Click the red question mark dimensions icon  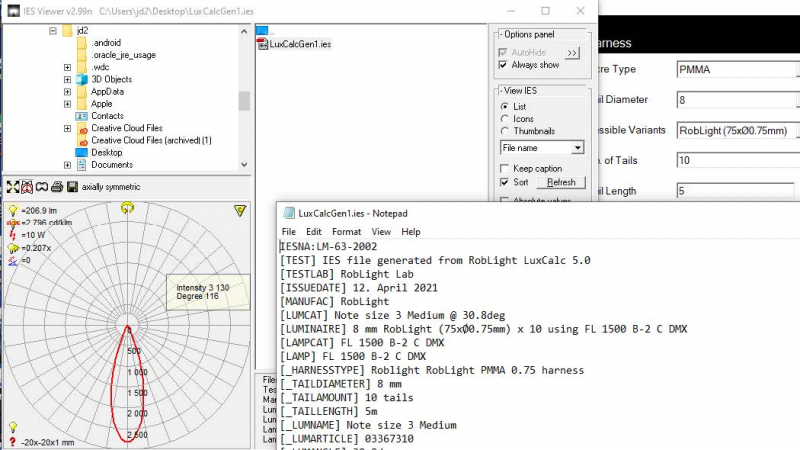(x=12, y=442)
